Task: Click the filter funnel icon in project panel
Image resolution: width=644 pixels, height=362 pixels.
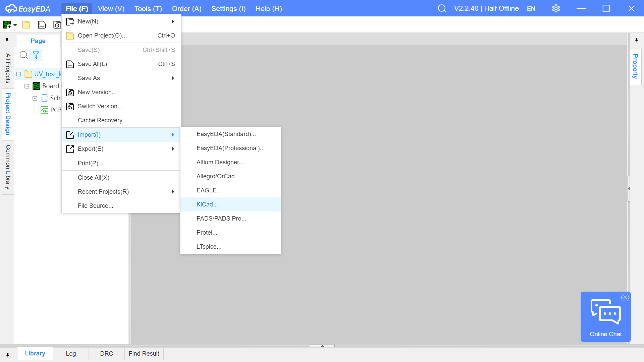Action: (x=36, y=55)
